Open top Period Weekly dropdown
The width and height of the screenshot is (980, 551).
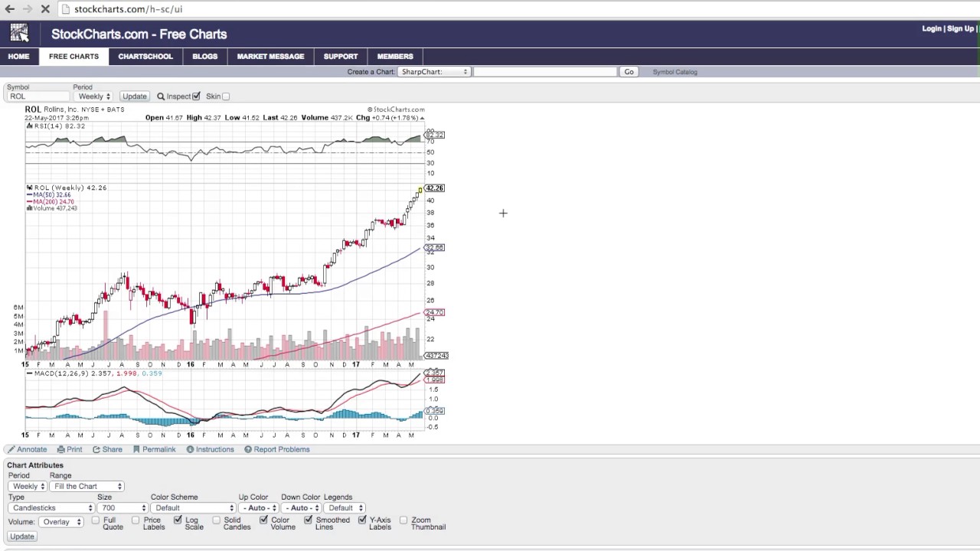tap(94, 96)
